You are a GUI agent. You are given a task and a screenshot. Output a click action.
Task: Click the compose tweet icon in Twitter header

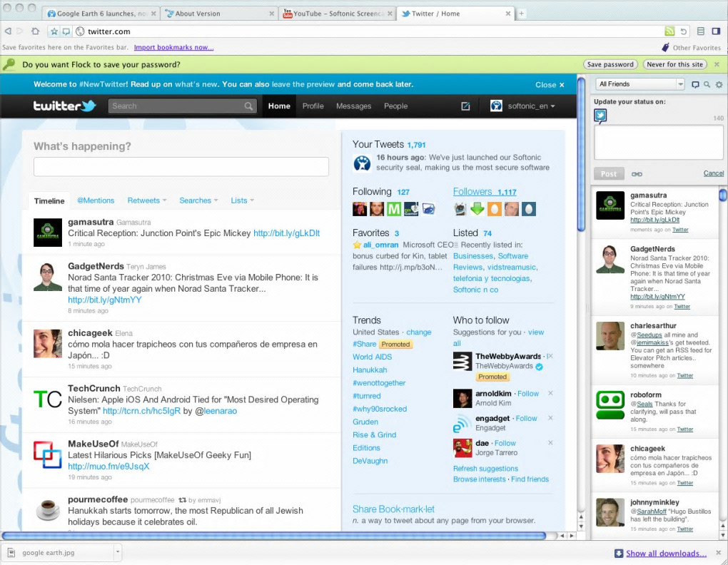[x=465, y=106]
